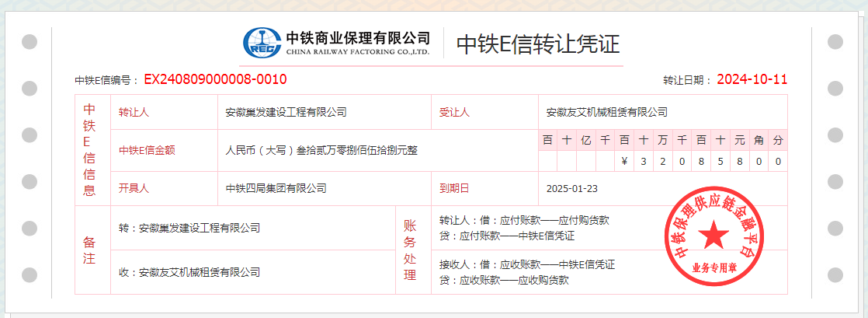Click the CREC railway logo icon
Image resolution: width=868 pixels, height=318 pixels.
pyautogui.click(x=262, y=44)
